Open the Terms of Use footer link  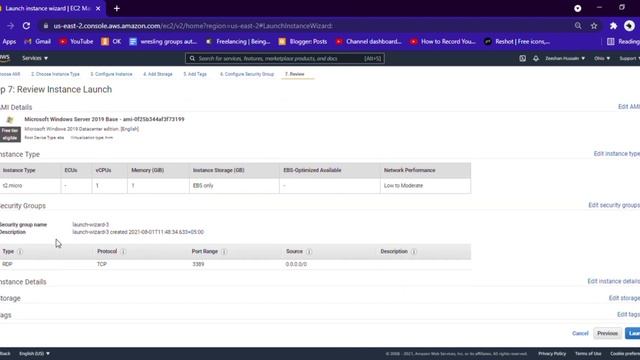click(x=588, y=353)
